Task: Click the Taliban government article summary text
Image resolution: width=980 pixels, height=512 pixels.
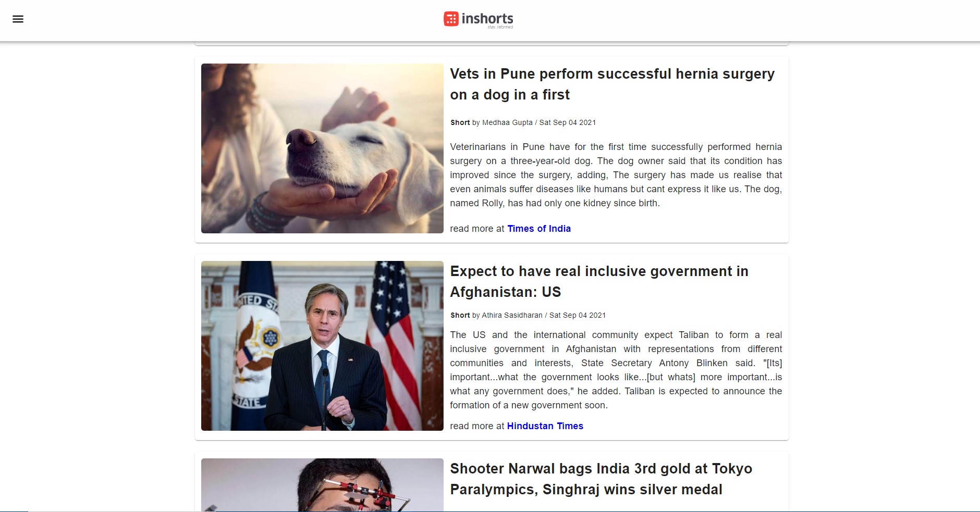Action: click(616, 370)
